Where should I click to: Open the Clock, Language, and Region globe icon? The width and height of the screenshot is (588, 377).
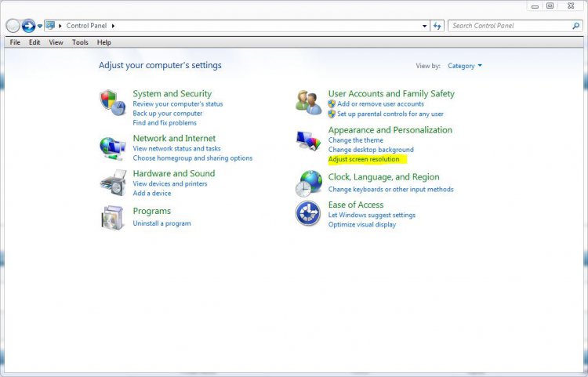(x=309, y=183)
